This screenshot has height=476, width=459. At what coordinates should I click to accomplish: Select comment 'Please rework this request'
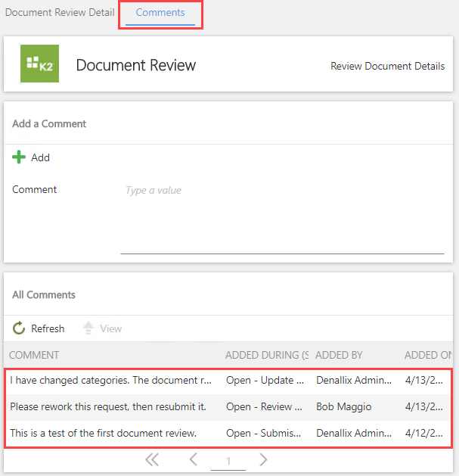(108, 406)
